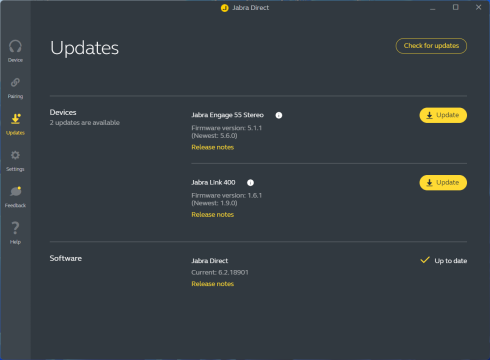Open the Feedback speech bubble icon
This screenshot has width=490, height=360.
tap(16, 191)
